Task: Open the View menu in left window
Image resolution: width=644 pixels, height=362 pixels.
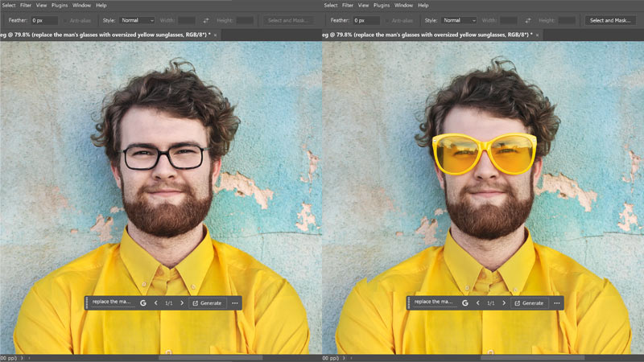Action: click(x=42, y=6)
